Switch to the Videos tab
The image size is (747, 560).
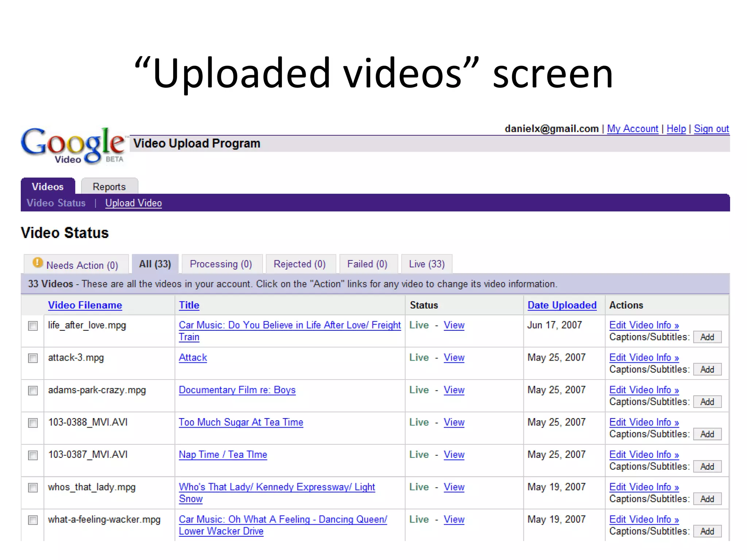tap(48, 186)
